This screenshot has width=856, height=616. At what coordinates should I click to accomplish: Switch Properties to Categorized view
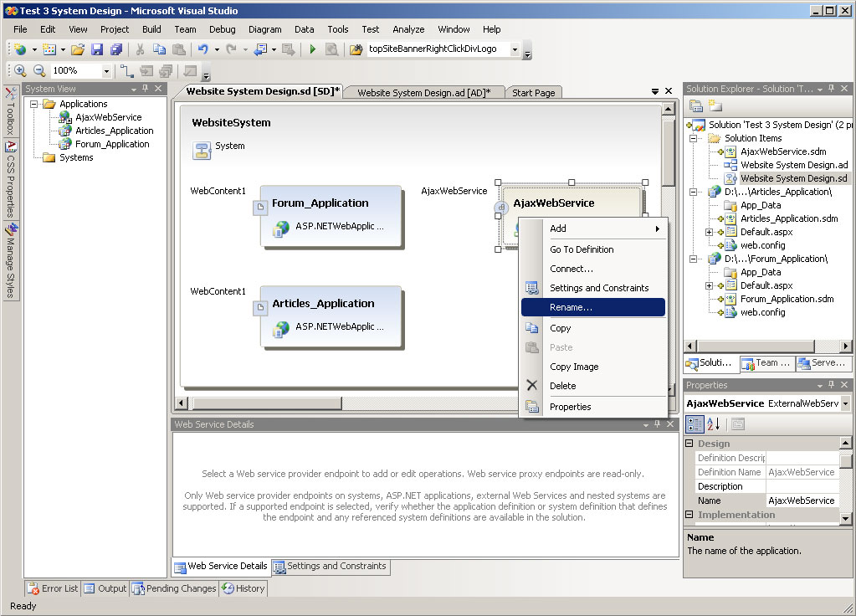coord(695,423)
